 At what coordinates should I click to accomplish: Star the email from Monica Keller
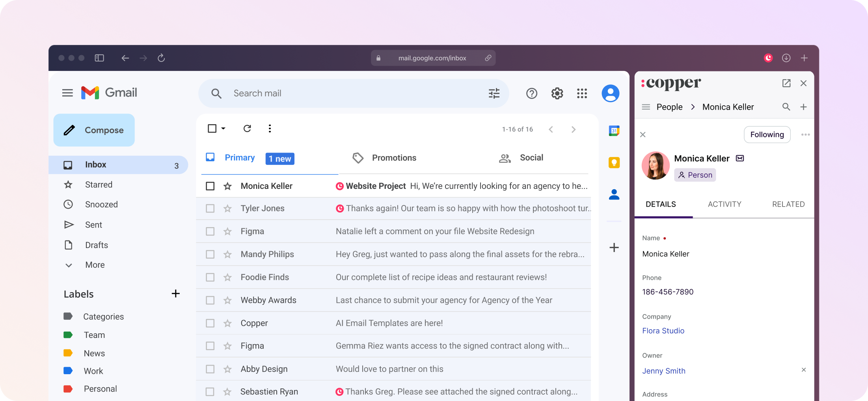pyautogui.click(x=228, y=186)
